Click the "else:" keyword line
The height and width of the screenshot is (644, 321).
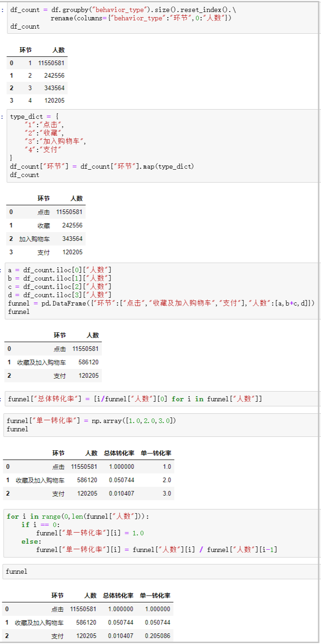point(31,541)
